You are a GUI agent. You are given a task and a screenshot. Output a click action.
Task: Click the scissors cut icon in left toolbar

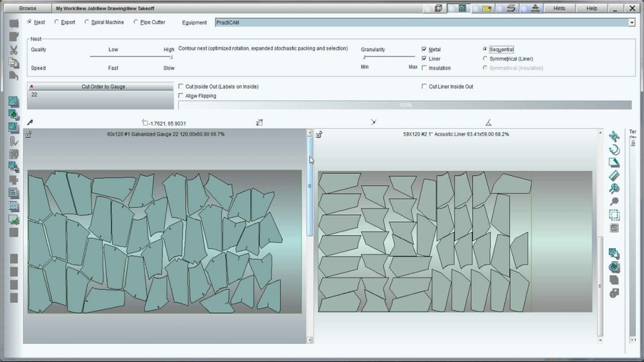tap(13, 49)
